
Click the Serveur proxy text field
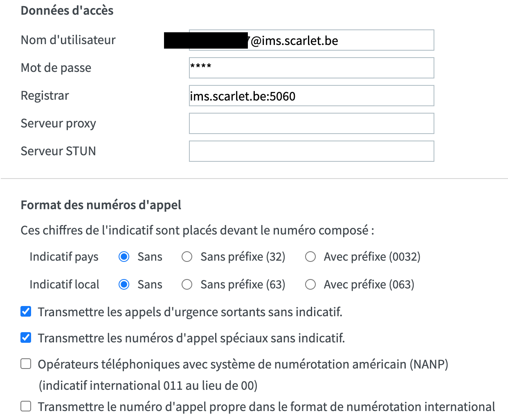pyautogui.click(x=311, y=123)
